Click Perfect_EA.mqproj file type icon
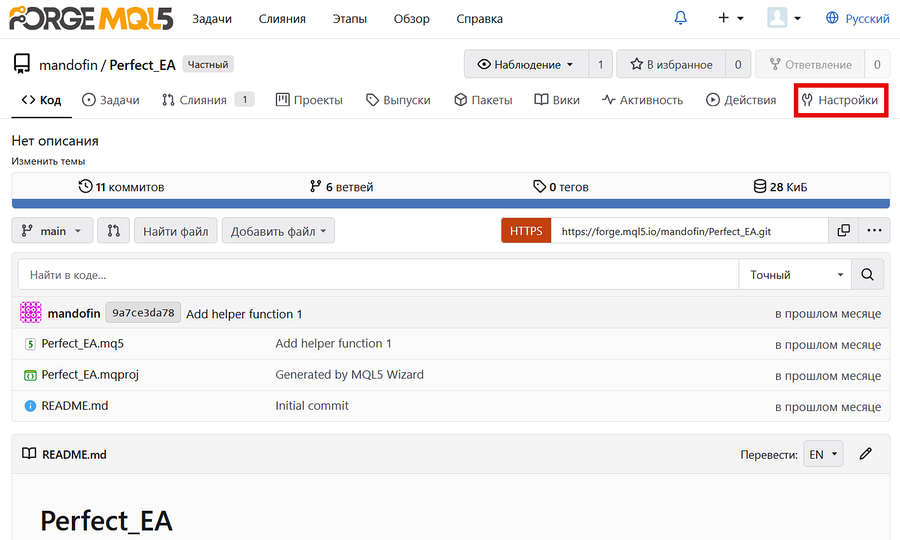 pos(30,375)
